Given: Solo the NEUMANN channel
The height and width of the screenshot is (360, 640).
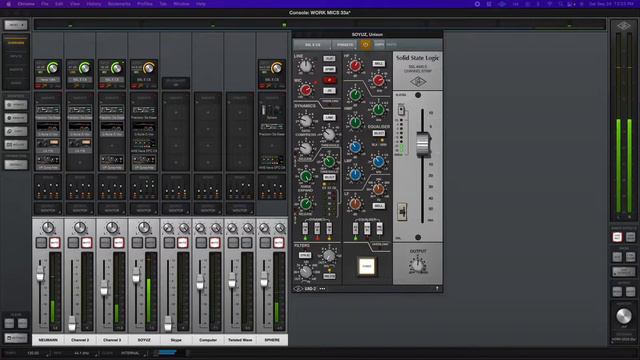Looking at the screenshot, I should coord(41,243).
